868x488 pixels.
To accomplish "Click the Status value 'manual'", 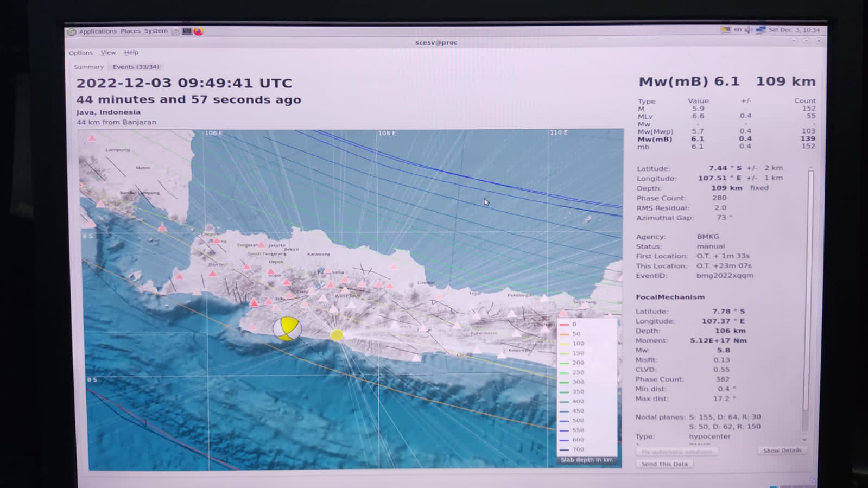I will [x=711, y=246].
